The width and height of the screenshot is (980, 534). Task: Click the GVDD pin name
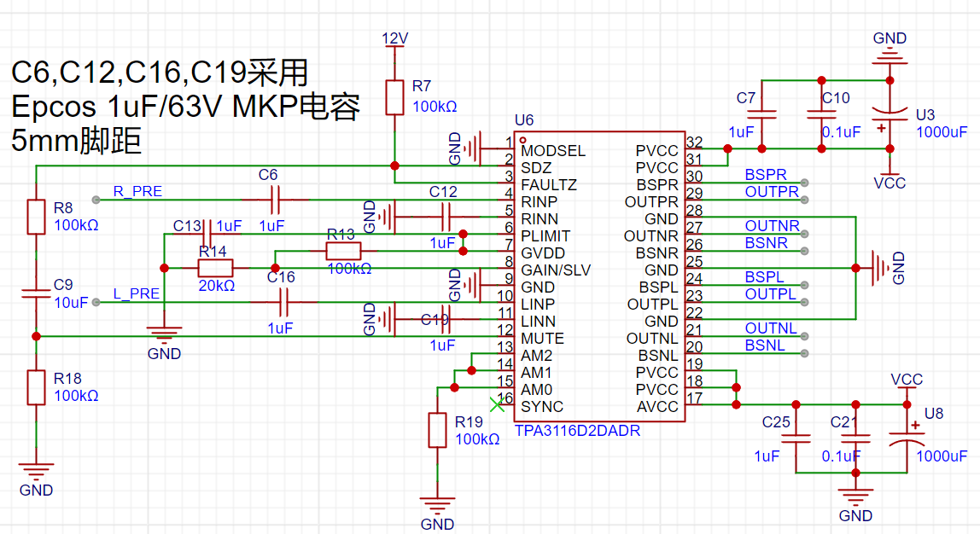click(x=543, y=253)
